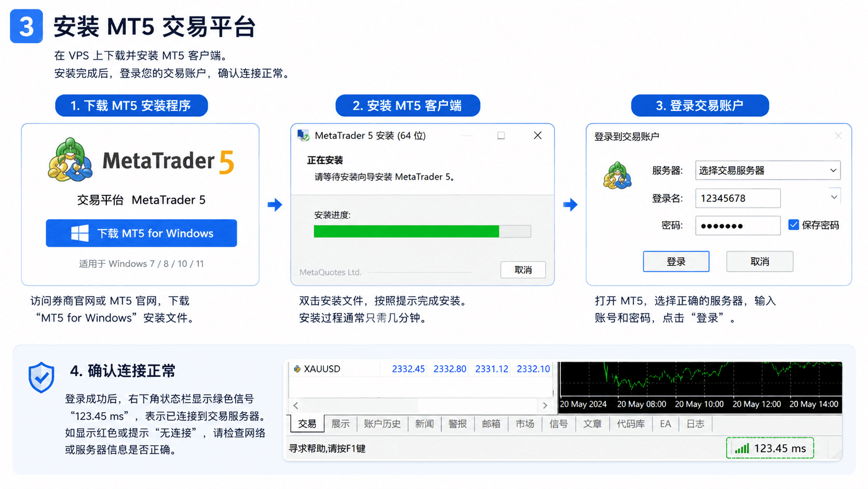The width and height of the screenshot is (868, 489).
Task: Click the green signal bars connection icon
Action: pos(742,448)
